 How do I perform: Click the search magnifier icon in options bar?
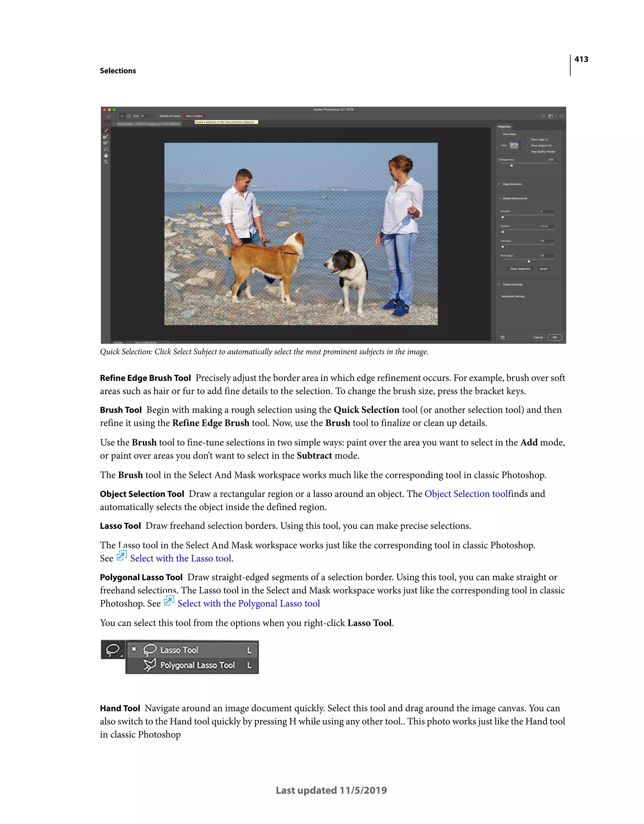point(543,116)
